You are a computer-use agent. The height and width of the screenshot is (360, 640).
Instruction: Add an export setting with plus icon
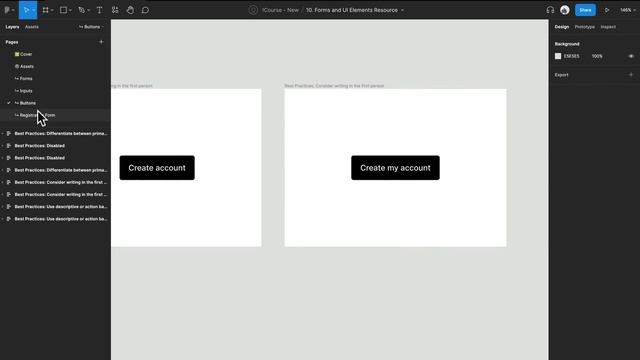631,75
